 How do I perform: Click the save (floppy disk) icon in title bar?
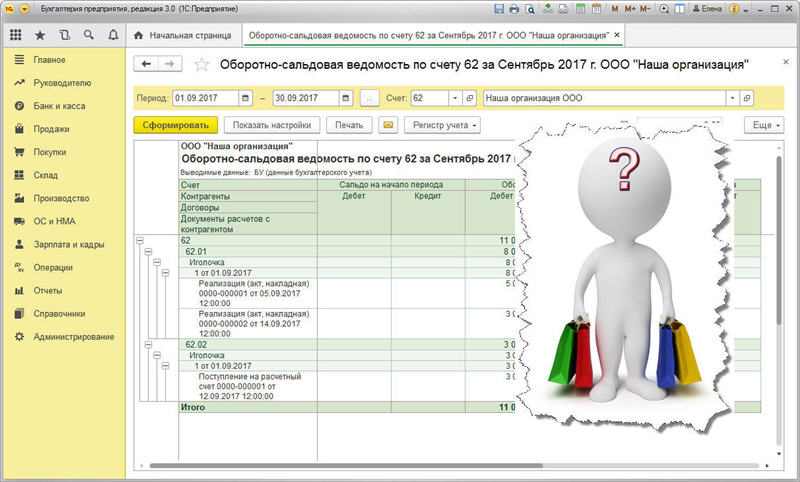(499, 9)
